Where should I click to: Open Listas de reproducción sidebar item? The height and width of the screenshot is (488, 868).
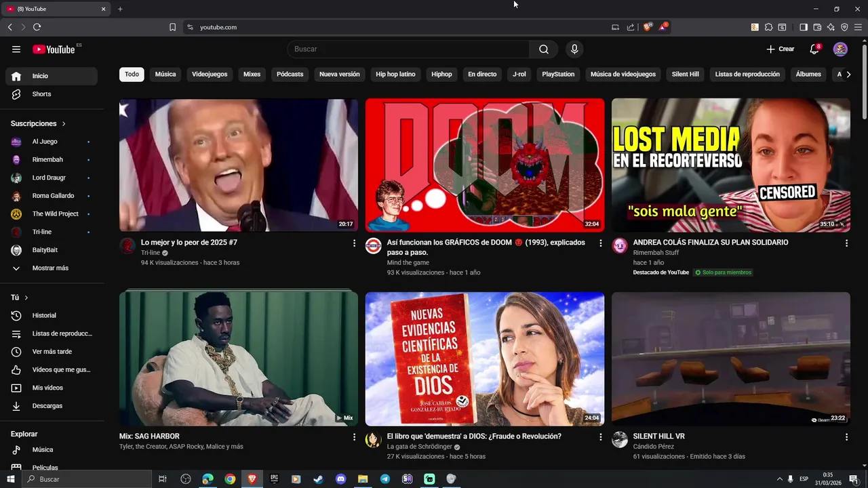pyautogui.click(x=52, y=333)
